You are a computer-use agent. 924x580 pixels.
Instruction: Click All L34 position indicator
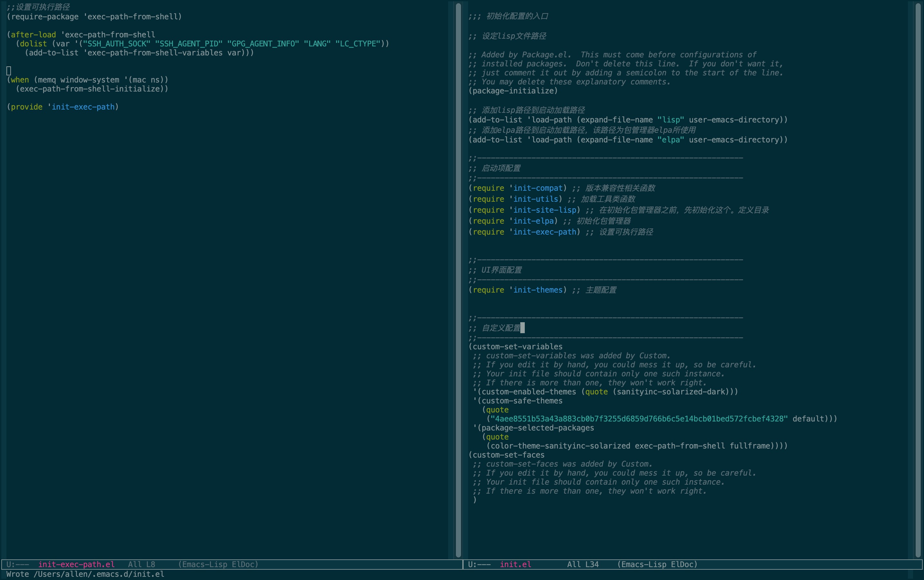pyautogui.click(x=582, y=564)
